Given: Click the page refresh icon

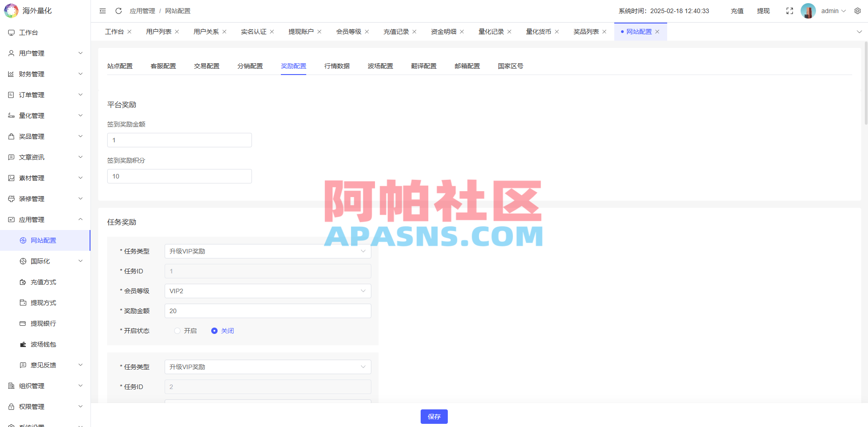Looking at the screenshot, I should click(119, 10).
